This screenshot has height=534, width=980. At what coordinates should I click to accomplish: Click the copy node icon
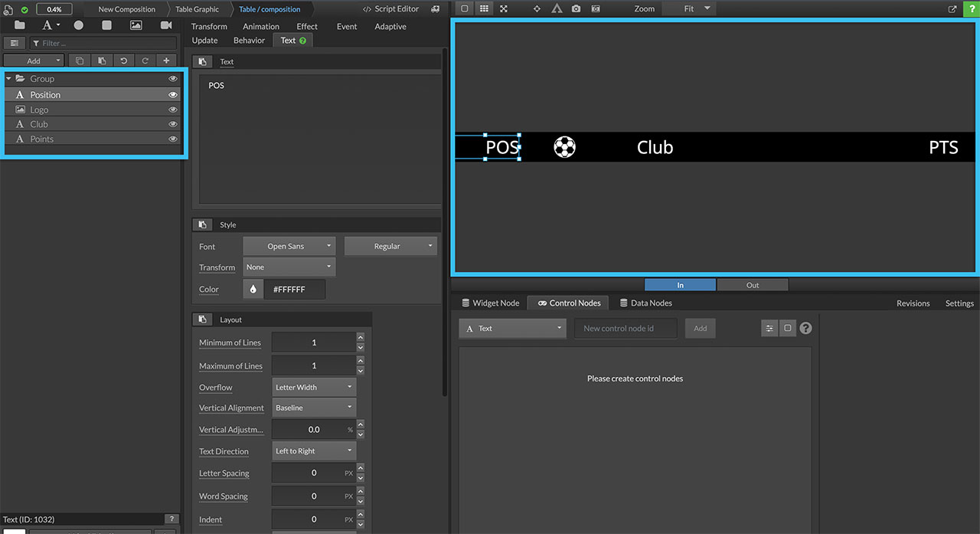click(x=80, y=61)
